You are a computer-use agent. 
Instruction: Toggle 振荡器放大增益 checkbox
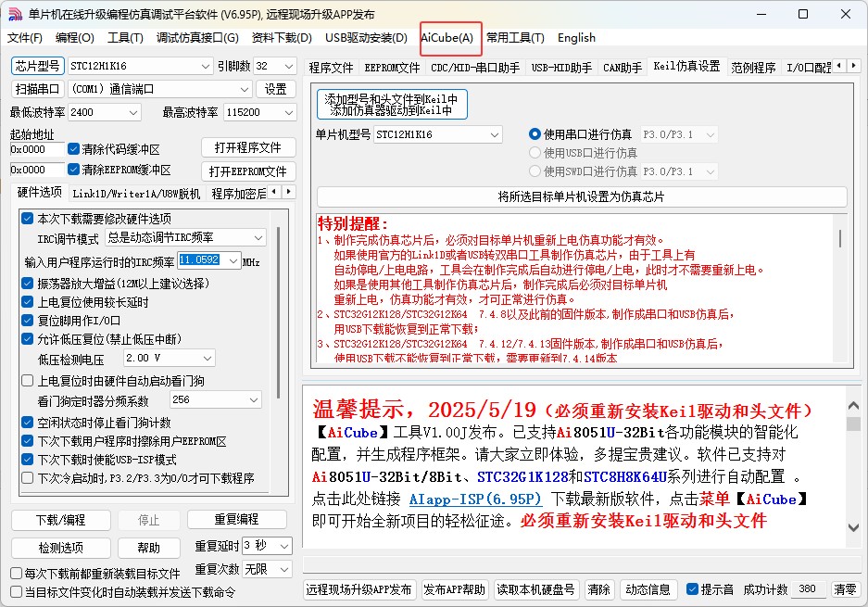click(27, 284)
